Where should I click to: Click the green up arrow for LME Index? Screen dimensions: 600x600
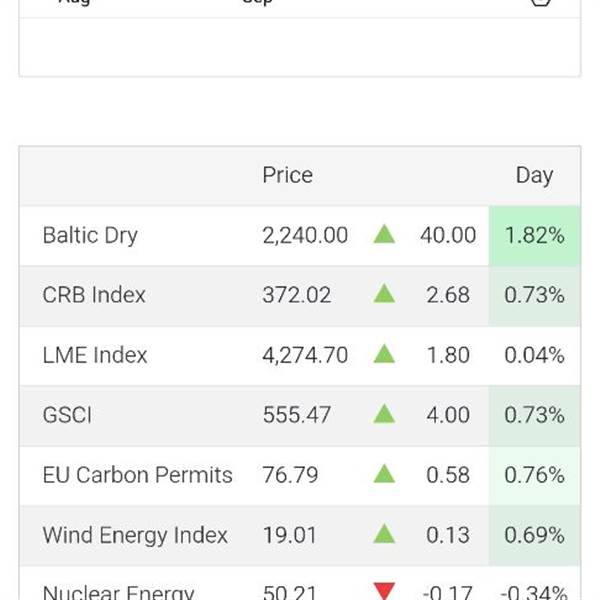pyautogui.click(x=384, y=355)
